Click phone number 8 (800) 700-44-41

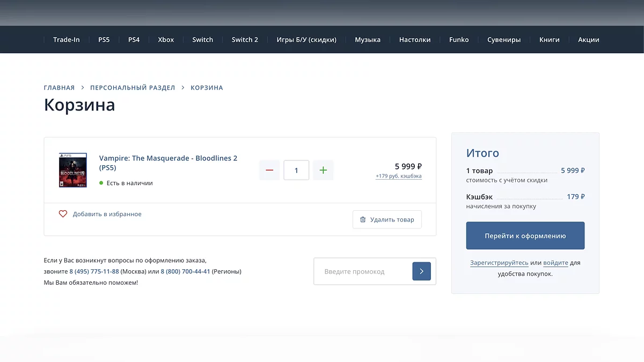click(x=186, y=271)
